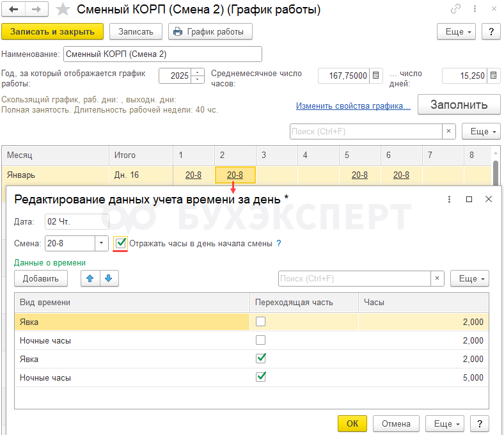The image size is (504, 435).
Task: Open 'Еще' dropdown beside dialog OK button
Action: [446, 423]
